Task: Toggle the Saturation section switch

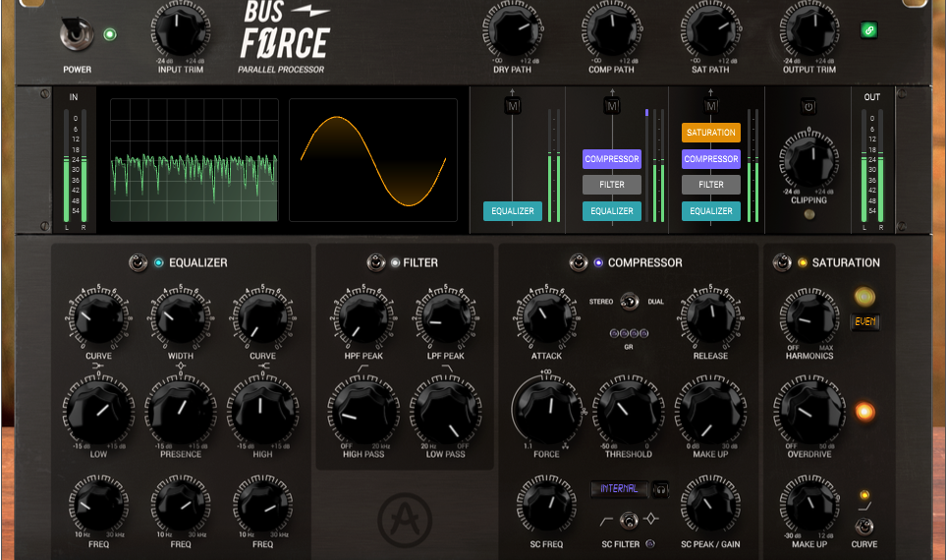Action: click(782, 262)
